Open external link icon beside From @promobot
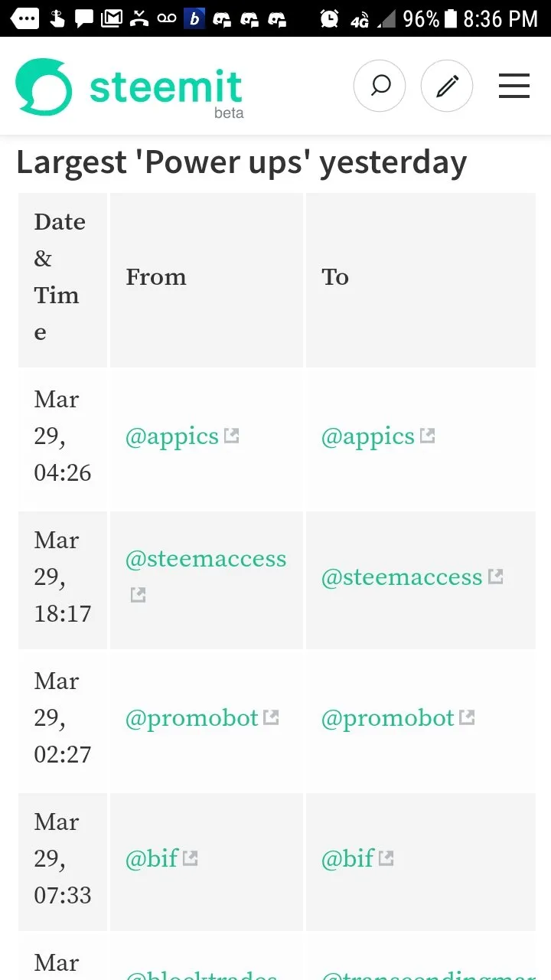The image size is (551, 980). pos(271,717)
